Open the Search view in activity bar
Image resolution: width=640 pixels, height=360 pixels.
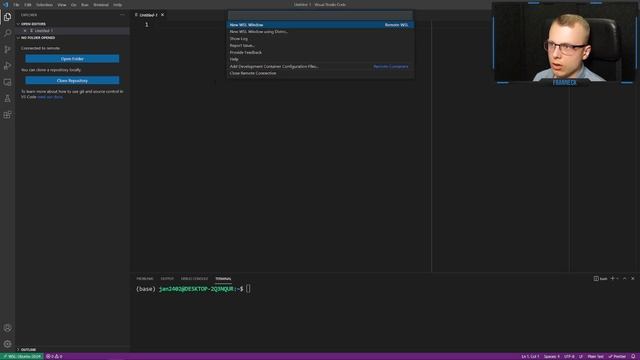point(7,33)
